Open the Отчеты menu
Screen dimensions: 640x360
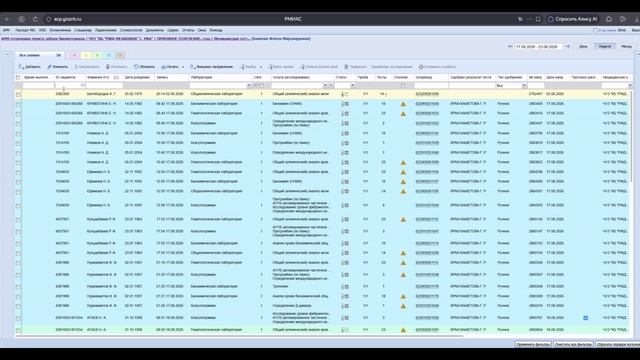188,30
